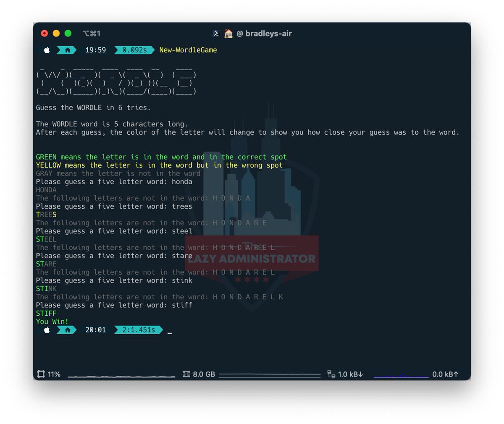The width and height of the screenshot is (504, 424).
Task: Click the home segment in the 20:01 prompt
Action: [67, 330]
